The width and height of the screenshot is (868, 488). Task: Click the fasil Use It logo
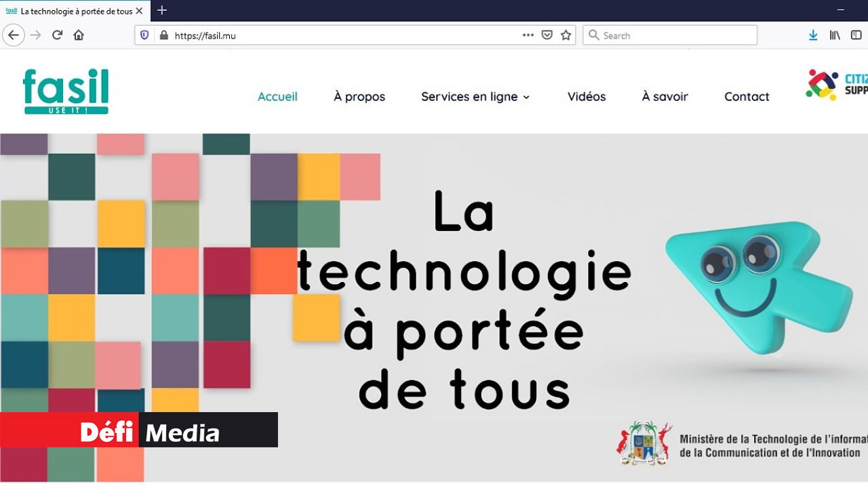click(66, 91)
